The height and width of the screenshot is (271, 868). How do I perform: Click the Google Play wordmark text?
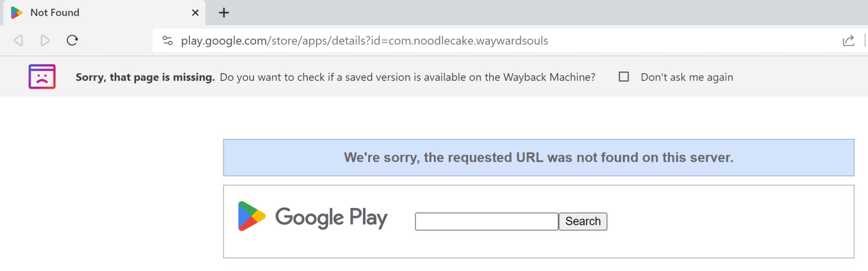coord(331,218)
